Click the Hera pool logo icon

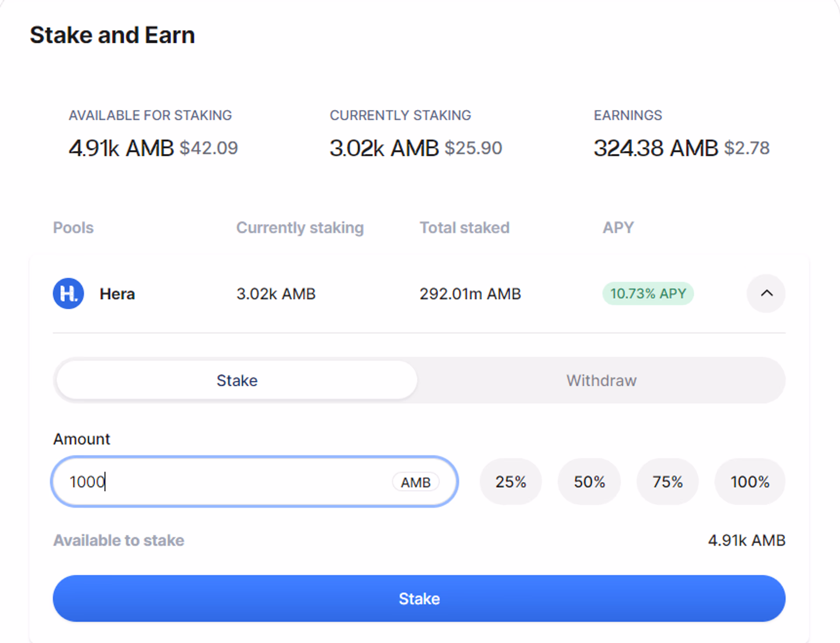pos(68,294)
